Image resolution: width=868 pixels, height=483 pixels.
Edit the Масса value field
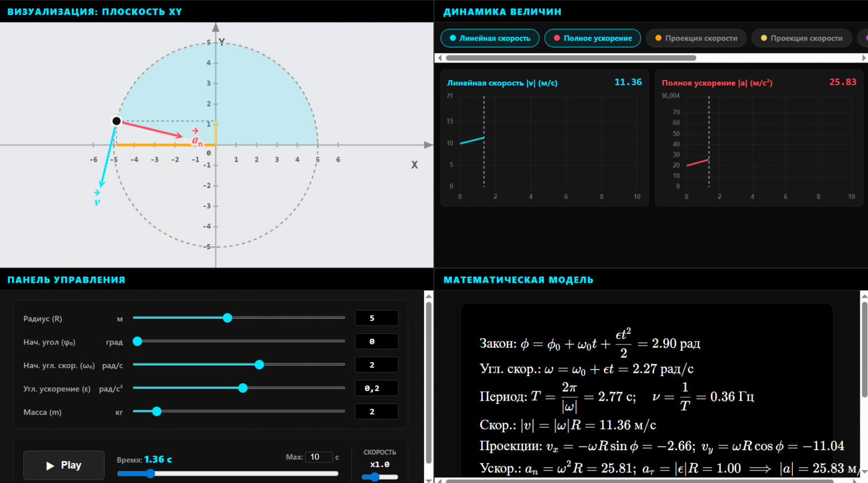(377, 411)
